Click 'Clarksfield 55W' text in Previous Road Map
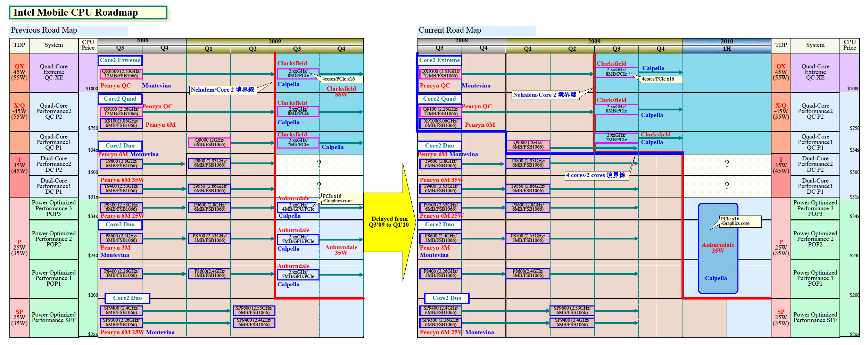The width and height of the screenshot is (868, 345). [x=341, y=91]
